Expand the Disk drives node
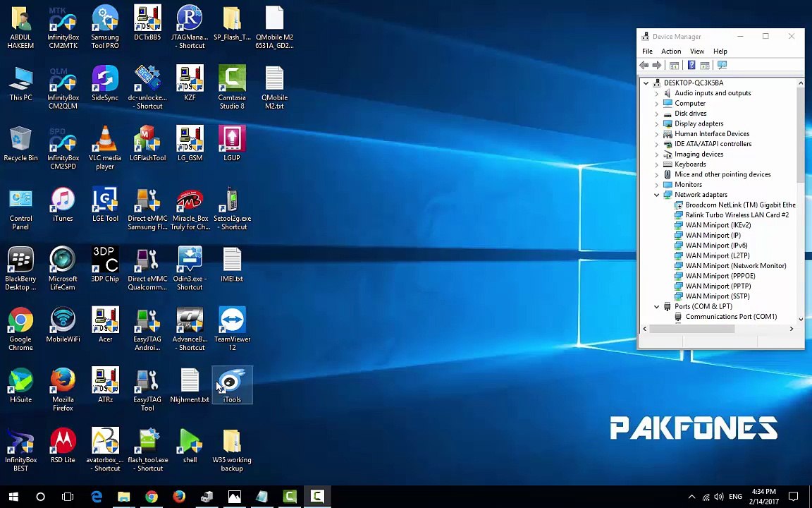Screen dimensions: 812x508 point(657,114)
